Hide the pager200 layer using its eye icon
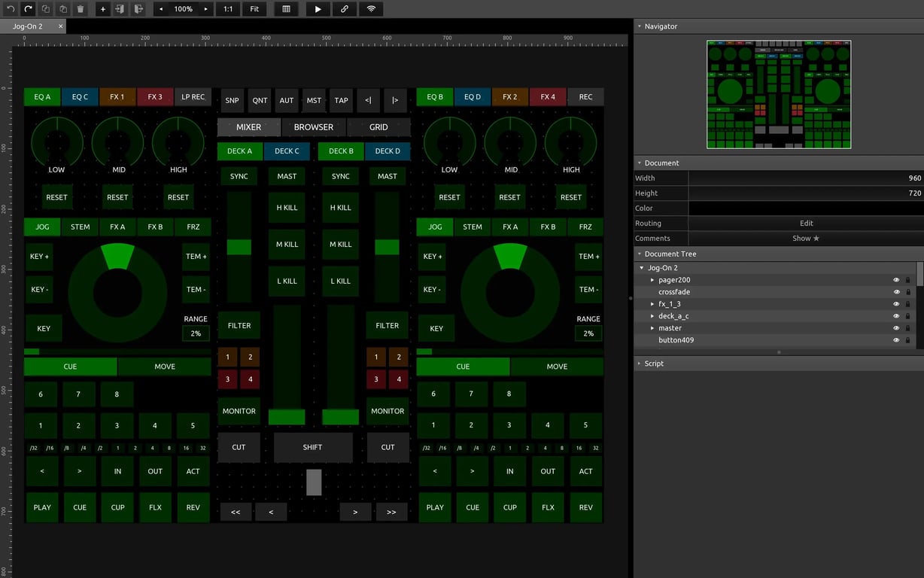This screenshot has width=924, height=578. (896, 279)
